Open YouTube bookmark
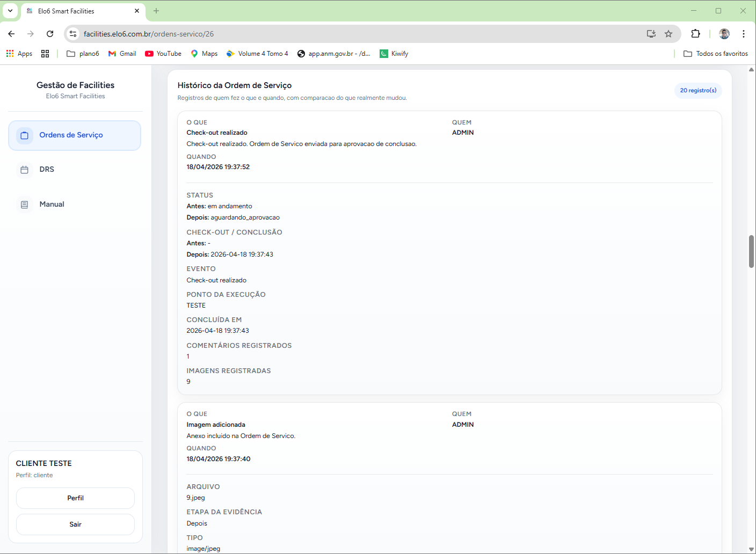The width and height of the screenshot is (756, 554). tap(163, 54)
